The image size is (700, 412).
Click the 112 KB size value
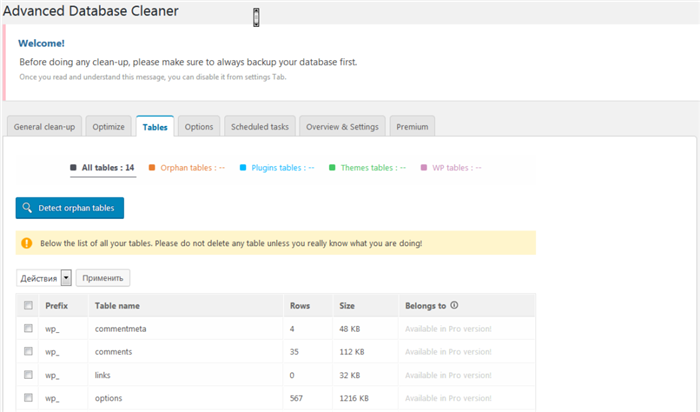pos(352,352)
